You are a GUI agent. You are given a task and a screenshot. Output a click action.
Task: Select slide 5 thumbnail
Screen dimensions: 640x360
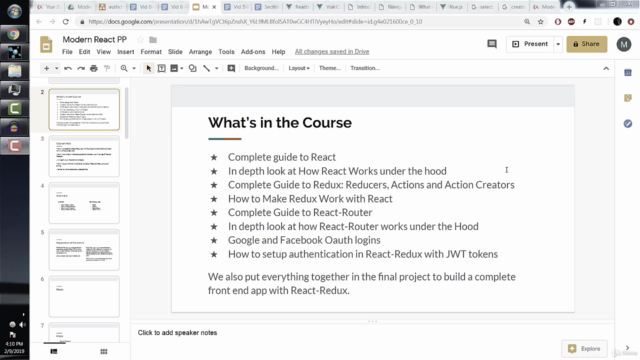(x=84, y=250)
